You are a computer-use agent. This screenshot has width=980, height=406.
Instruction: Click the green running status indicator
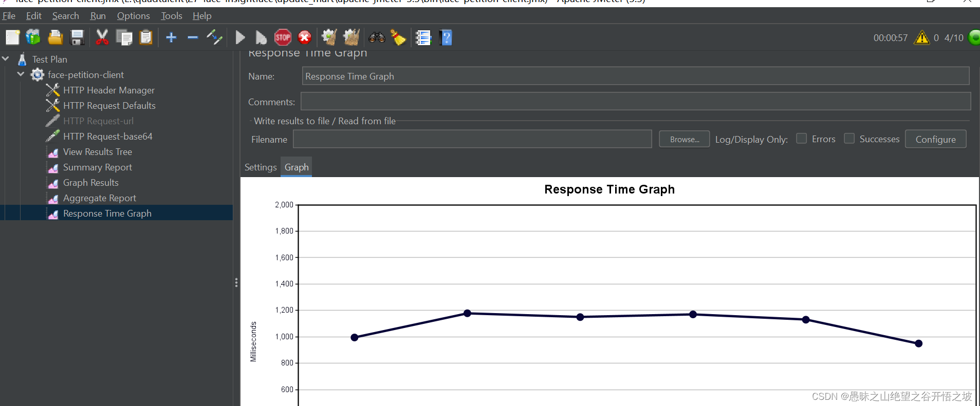point(974,37)
